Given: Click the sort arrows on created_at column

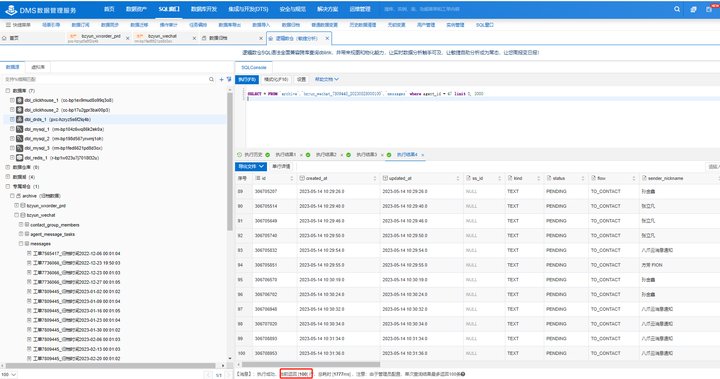Looking at the screenshot, I should 375,178.
